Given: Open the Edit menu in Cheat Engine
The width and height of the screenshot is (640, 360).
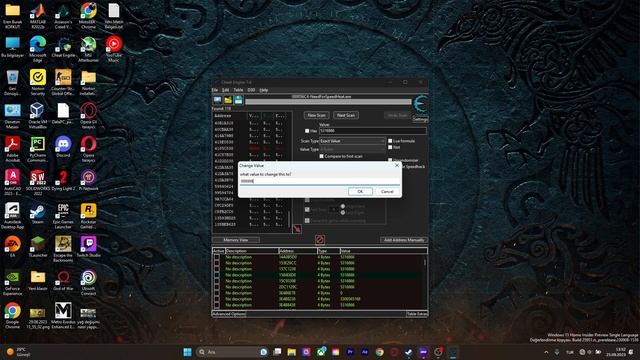Looking at the screenshot, I should tap(225, 90).
